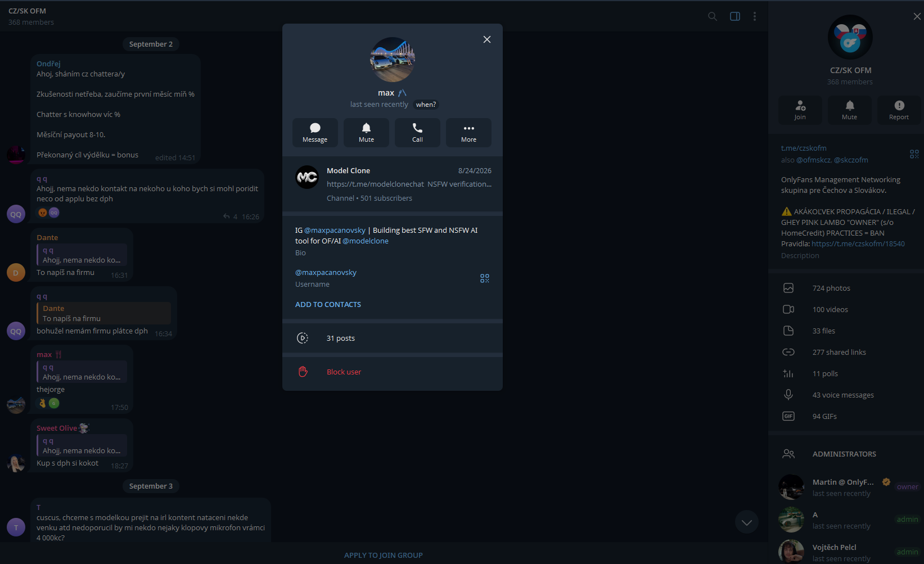This screenshot has width=924, height=564.
Task: Open the chat three-dot menu
Action: coord(755,16)
